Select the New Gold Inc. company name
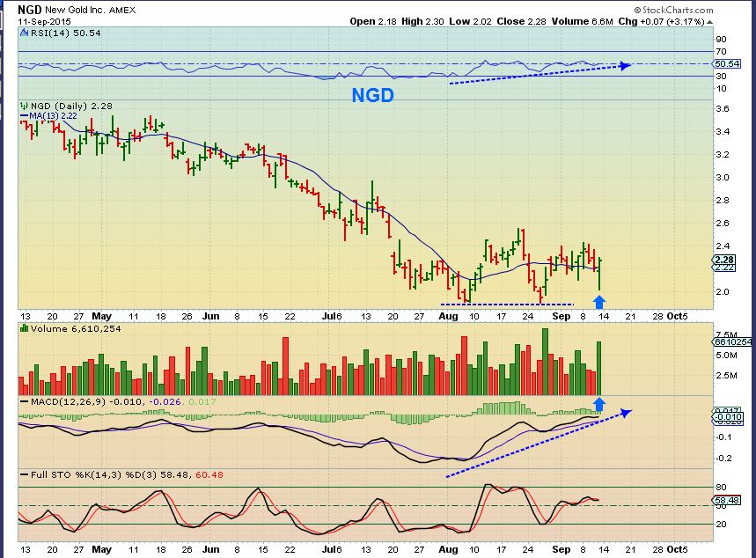Image resolution: width=756 pixels, height=558 pixels. coord(75,10)
